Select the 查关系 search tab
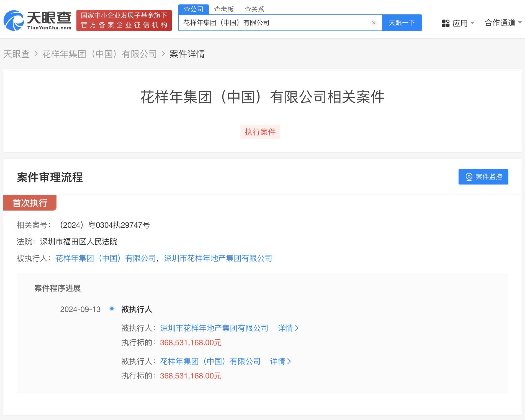525x420 pixels. coord(254,9)
